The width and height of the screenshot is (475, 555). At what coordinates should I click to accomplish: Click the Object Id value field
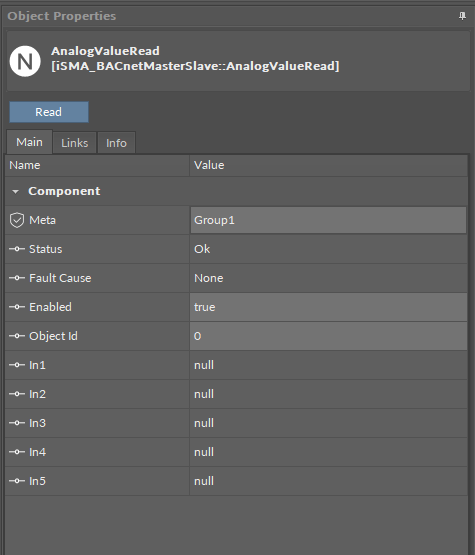(x=328, y=336)
